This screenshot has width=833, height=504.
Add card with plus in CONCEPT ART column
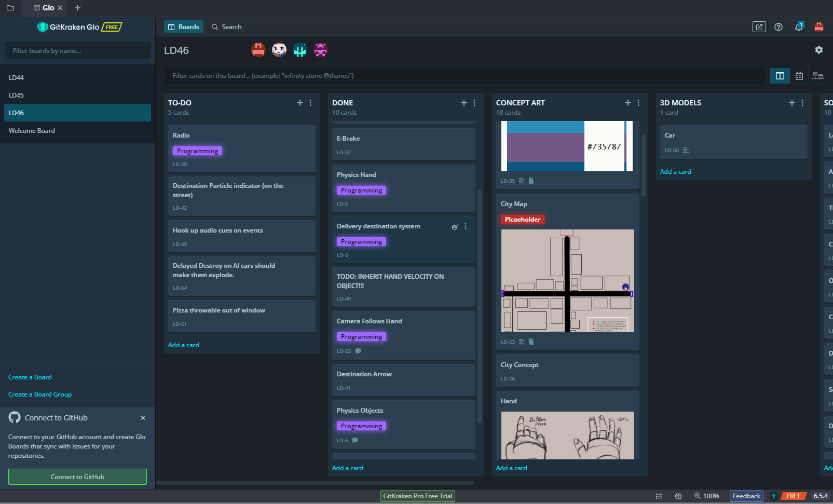coord(628,103)
